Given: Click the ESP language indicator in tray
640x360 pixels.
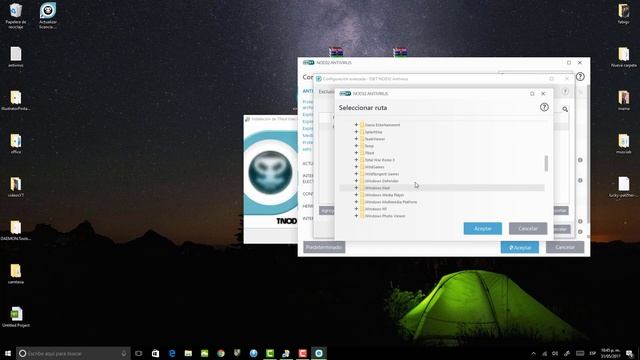Looking at the screenshot, I should point(592,353).
